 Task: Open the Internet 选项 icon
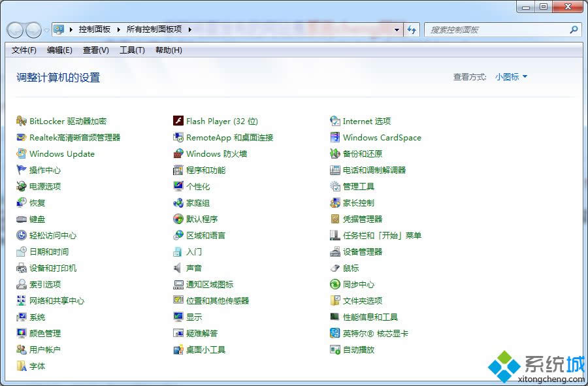[335, 121]
